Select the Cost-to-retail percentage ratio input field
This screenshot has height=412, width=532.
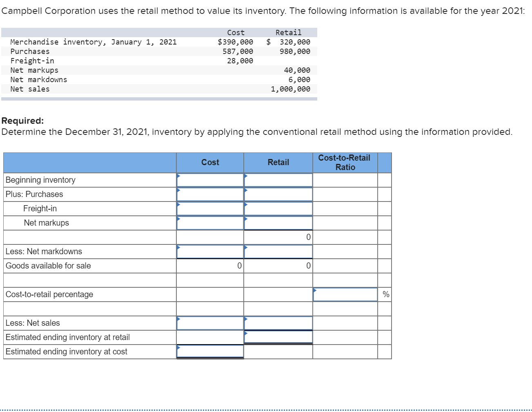pos(345,294)
